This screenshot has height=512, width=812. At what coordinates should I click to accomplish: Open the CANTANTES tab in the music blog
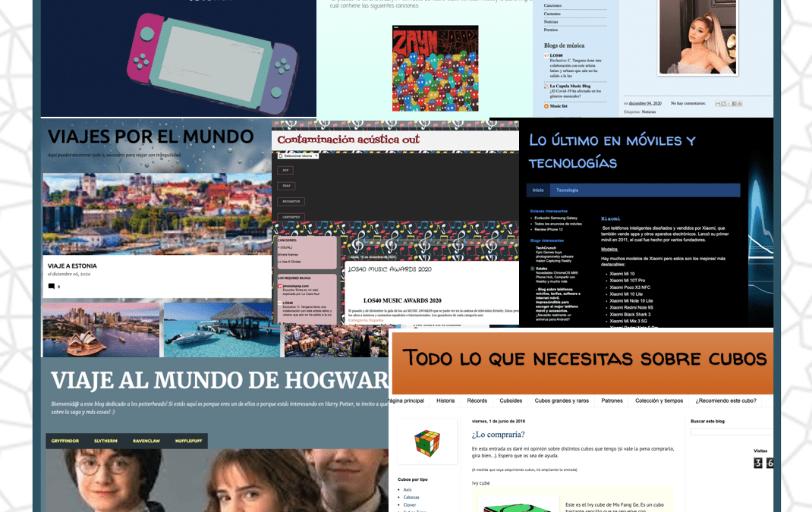(291, 217)
